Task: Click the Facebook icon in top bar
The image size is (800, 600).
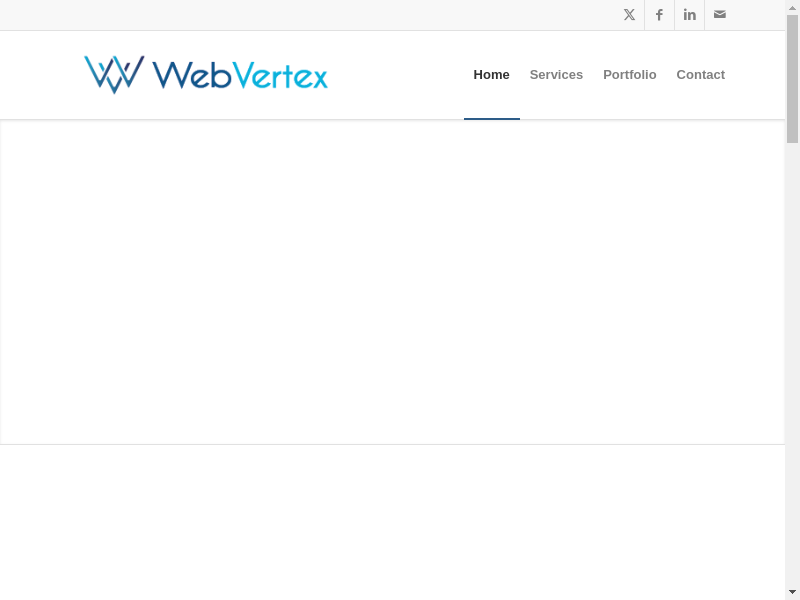Action: [x=659, y=15]
